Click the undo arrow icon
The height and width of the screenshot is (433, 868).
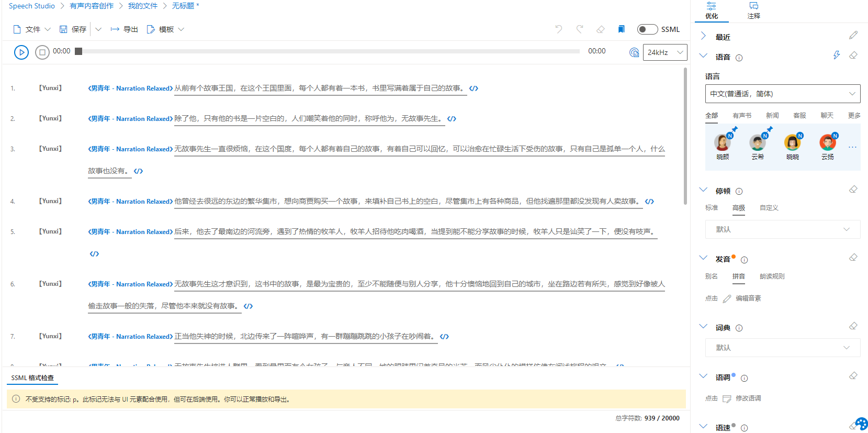(559, 29)
